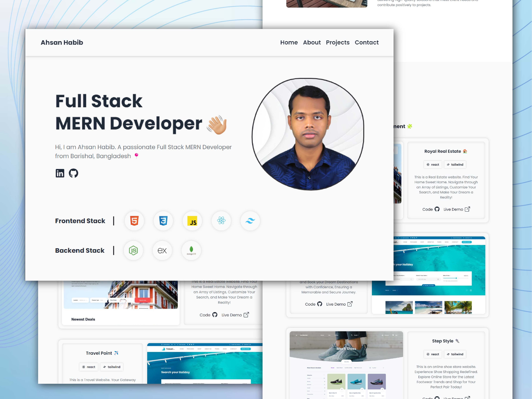Open Code link on Royal Real Estate card
This screenshot has width=532, height=399.
click(431, 209)
